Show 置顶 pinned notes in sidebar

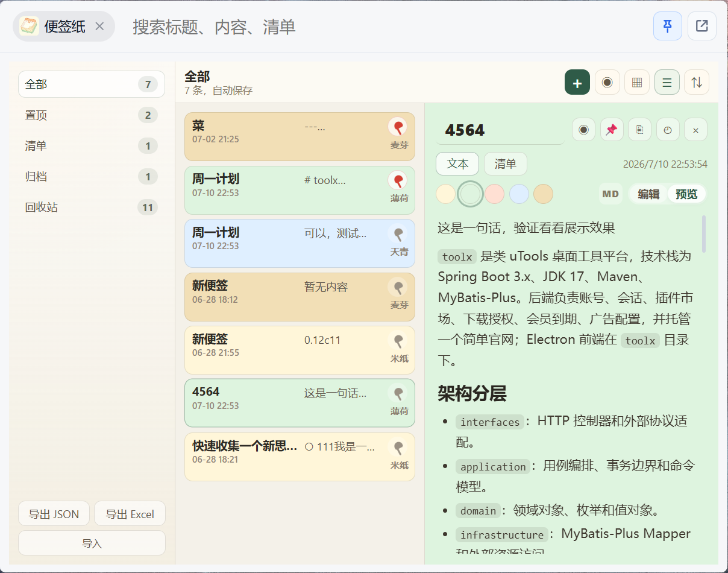coord(92,115)
